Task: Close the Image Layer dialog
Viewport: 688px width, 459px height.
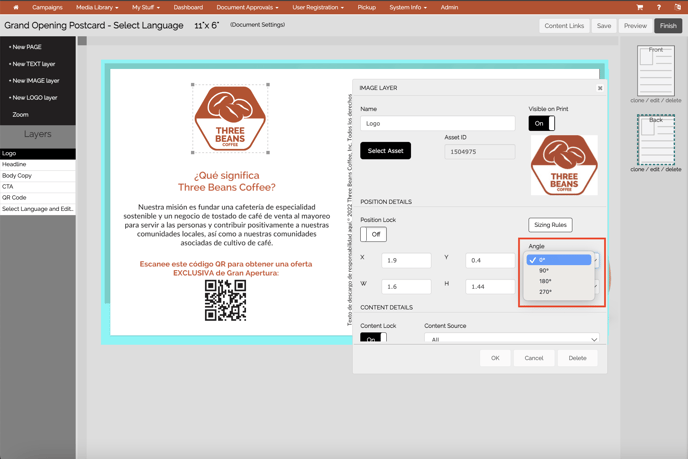Action: 600,88
